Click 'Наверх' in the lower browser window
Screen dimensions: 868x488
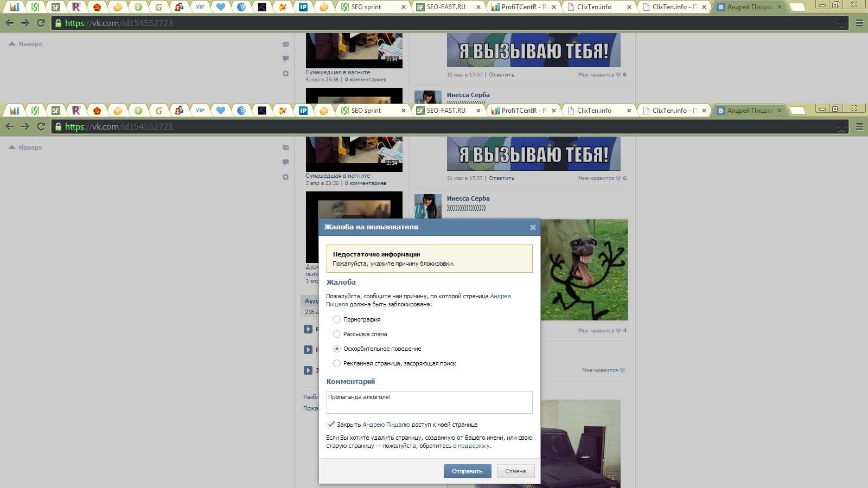pos(25,147)
